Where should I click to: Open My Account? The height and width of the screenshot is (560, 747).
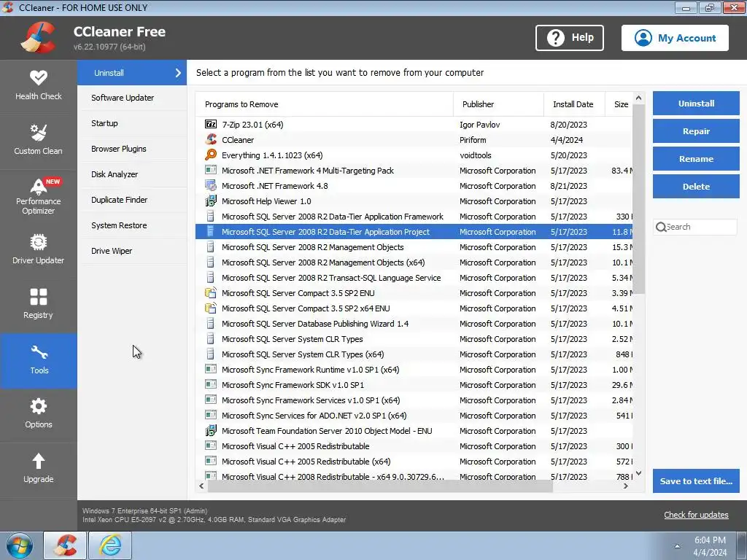point(675,38)
